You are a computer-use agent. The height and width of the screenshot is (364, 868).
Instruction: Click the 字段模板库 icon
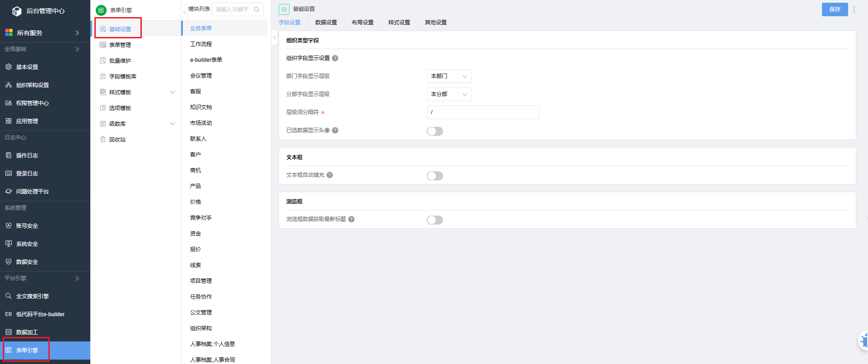coord(103,76)
